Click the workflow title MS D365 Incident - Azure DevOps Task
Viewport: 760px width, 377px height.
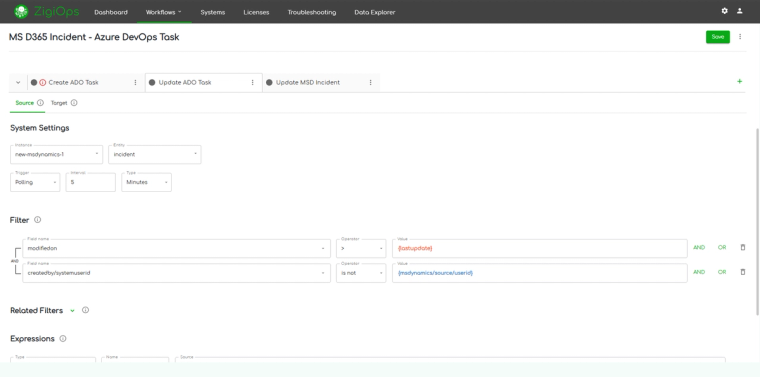[x=94, y=37]
